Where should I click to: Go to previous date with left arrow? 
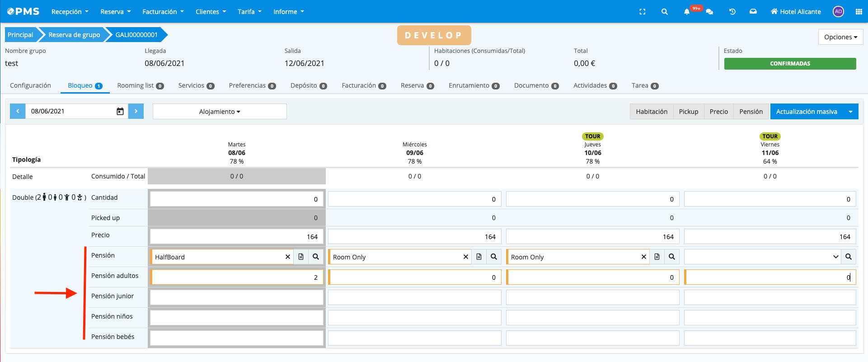(x=18, y=111)
